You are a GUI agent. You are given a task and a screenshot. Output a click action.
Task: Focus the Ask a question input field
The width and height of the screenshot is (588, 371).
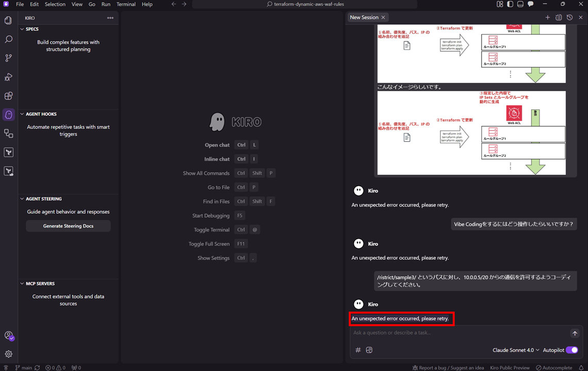click(x=460, y=333)
